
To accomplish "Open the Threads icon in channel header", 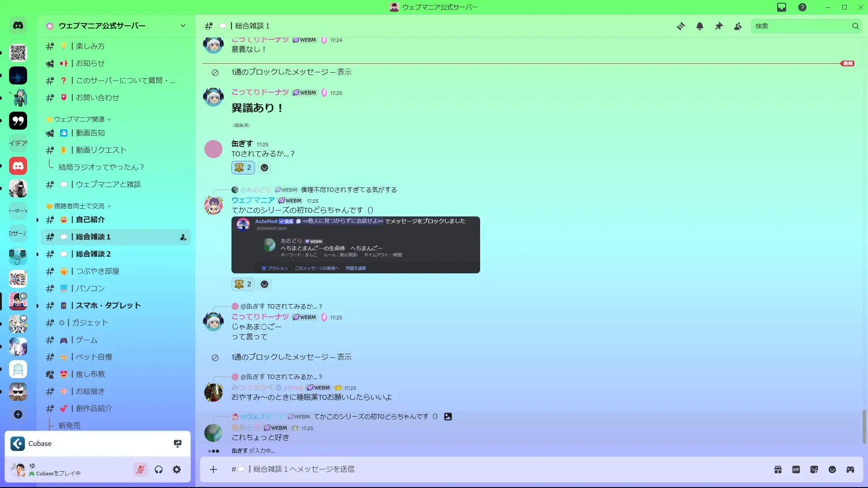I will pos(680,26).
